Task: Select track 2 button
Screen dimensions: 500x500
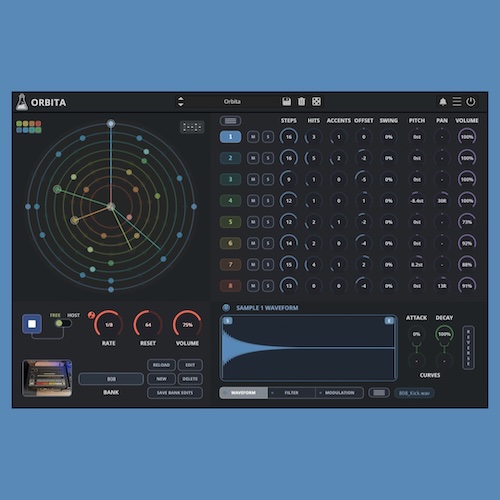Action: pyautogui.click(x=230, y=158)
